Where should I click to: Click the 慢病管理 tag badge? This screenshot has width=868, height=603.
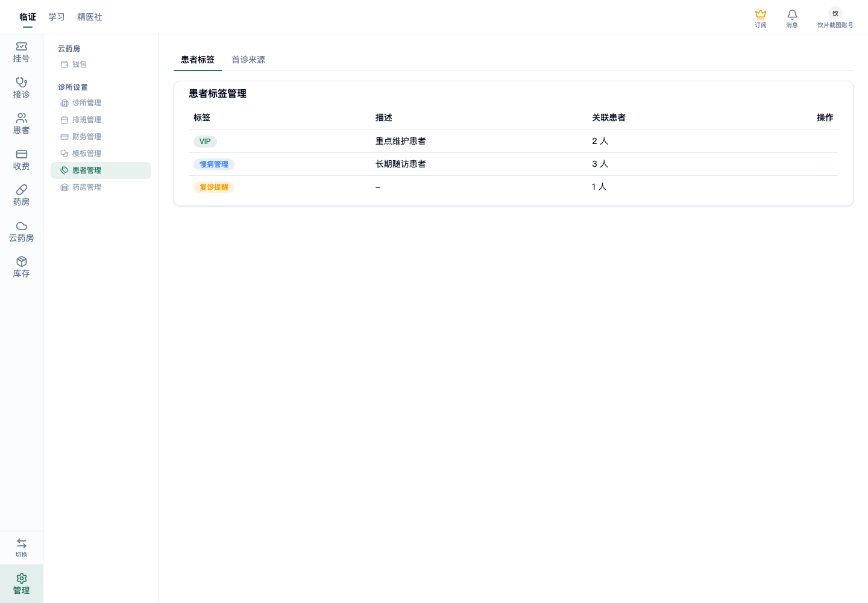[214, 164]
